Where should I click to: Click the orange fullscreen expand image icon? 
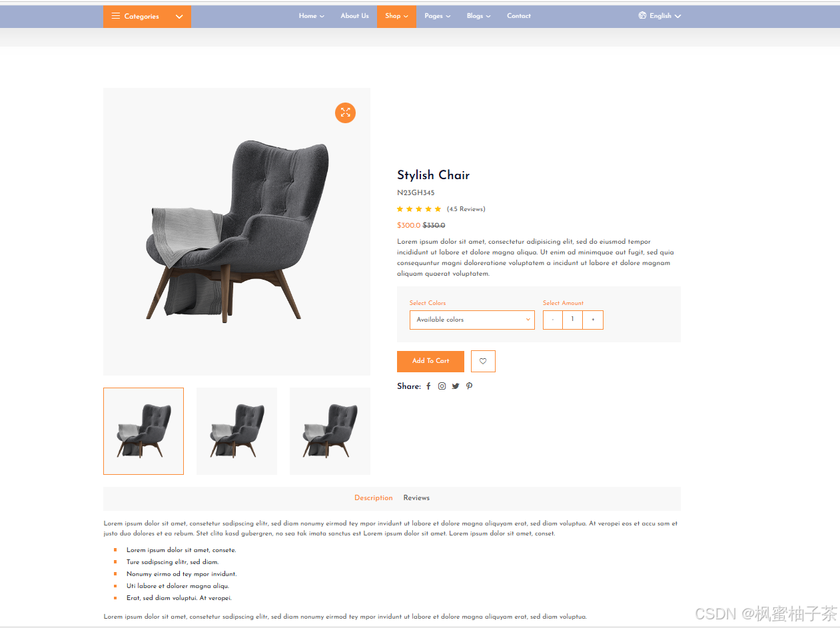click(x=345, y=113)
